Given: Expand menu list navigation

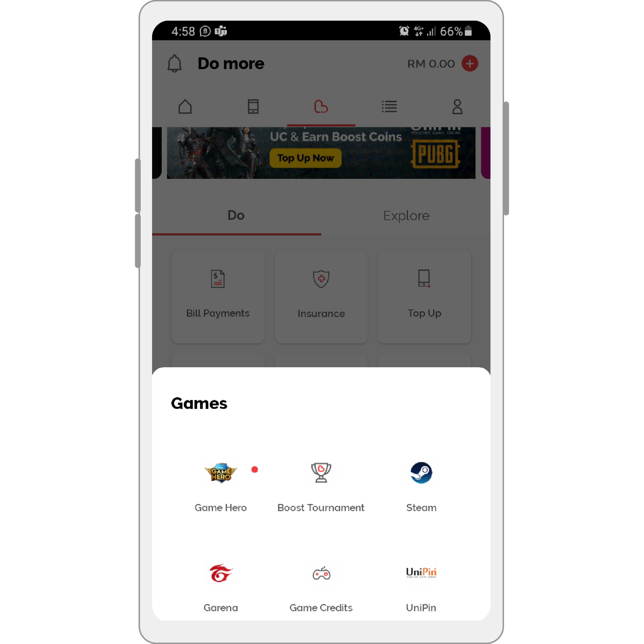Looking at the screenshot, I should point(389,106).
